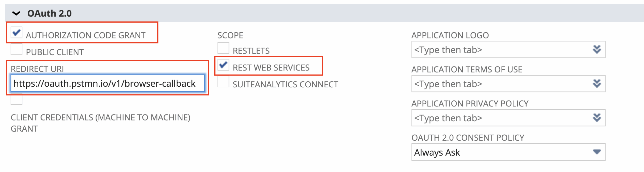The width and height of the screenshot is (644, 172).
Task: Click the REST Web Services label
Action: (271, 68)
